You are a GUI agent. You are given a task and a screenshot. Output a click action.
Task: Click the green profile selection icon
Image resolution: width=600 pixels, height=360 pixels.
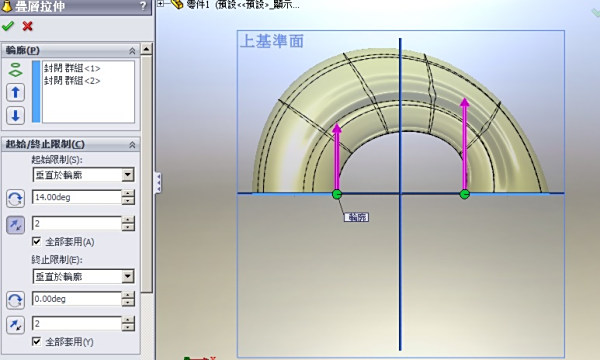click(x=15, y=70)
